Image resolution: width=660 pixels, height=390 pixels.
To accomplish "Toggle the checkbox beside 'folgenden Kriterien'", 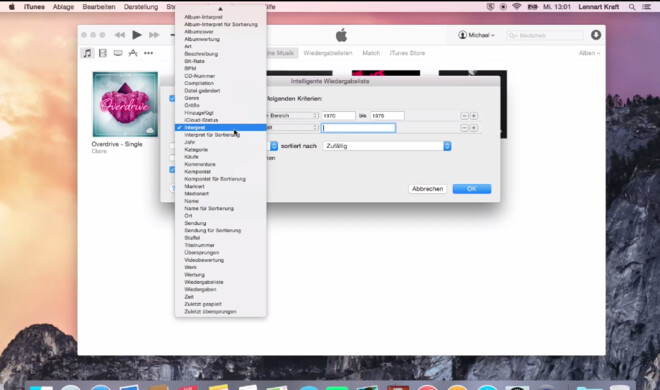I will click(172, 98).
